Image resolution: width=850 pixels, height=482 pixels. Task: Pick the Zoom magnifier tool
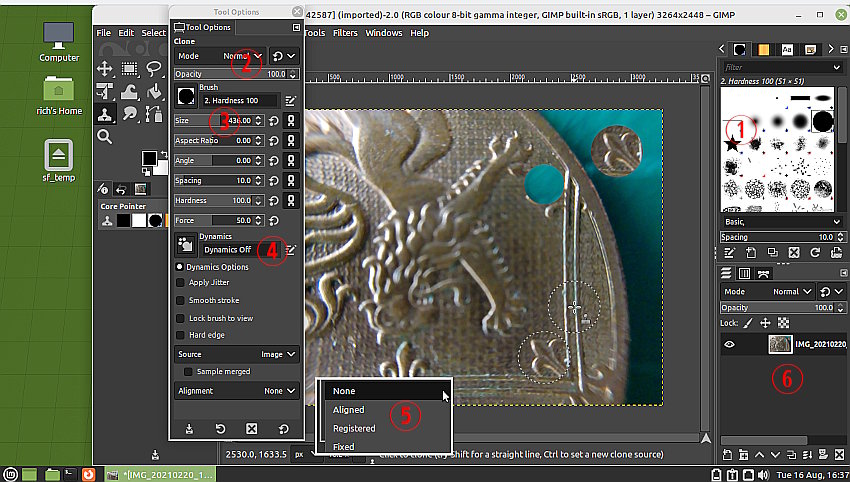pyautogui.click(x=105, y=136)
